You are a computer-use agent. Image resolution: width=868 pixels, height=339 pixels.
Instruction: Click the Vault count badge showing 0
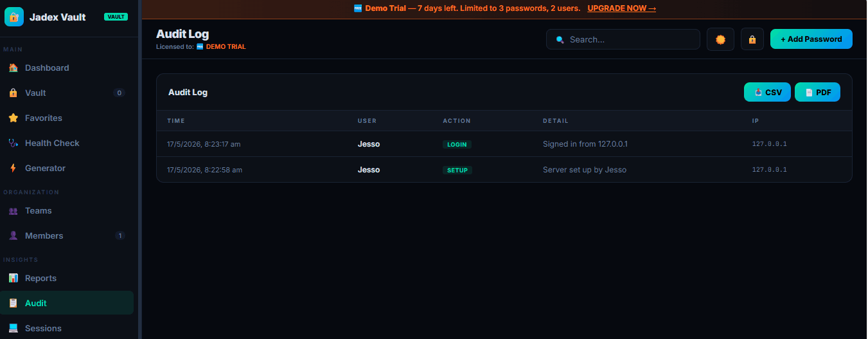point(119,93)
